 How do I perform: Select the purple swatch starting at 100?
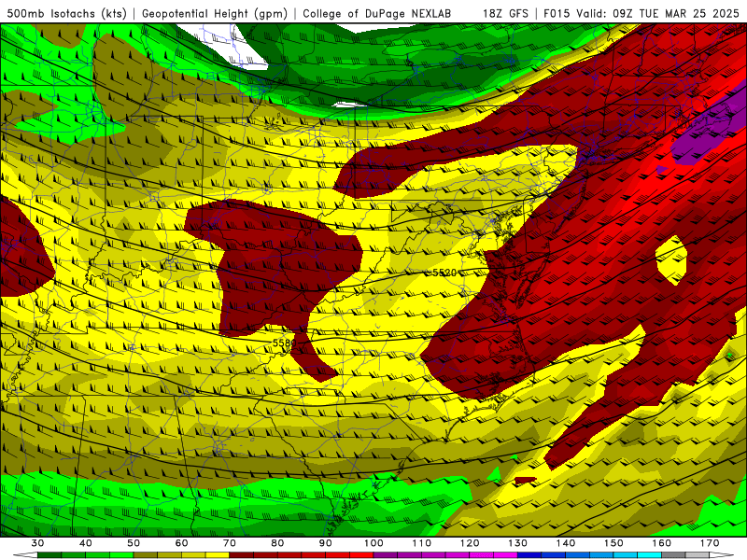tap(386, 555)
